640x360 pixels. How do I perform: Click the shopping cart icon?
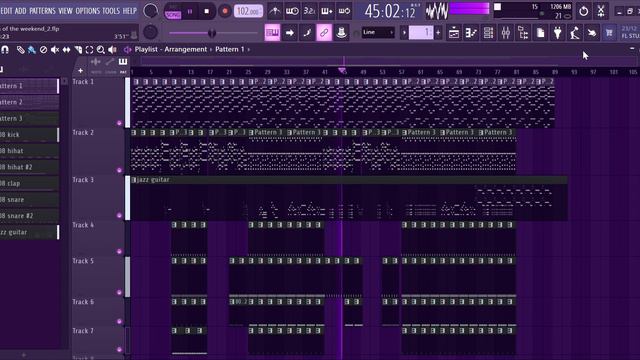[609, 33]
